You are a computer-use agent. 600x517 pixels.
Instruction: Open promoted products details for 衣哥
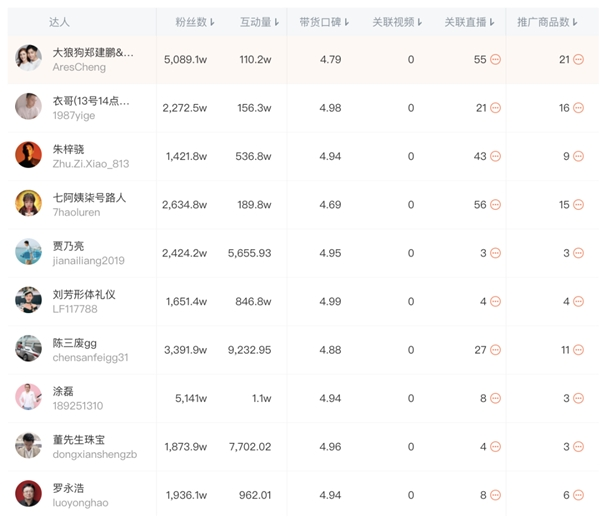click(578, 108)
